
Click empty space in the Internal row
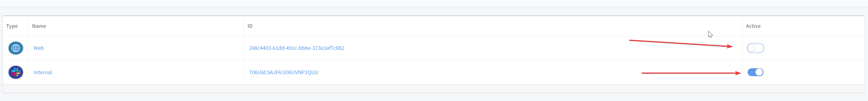click(x=472, y=72)
